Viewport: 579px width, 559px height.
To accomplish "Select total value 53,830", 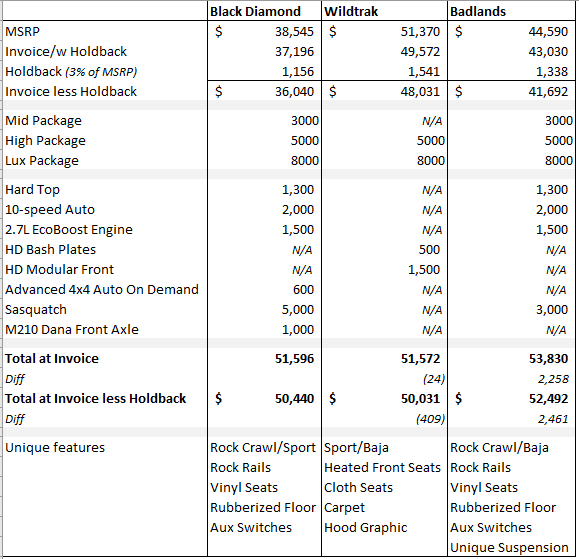I will 548,359.
